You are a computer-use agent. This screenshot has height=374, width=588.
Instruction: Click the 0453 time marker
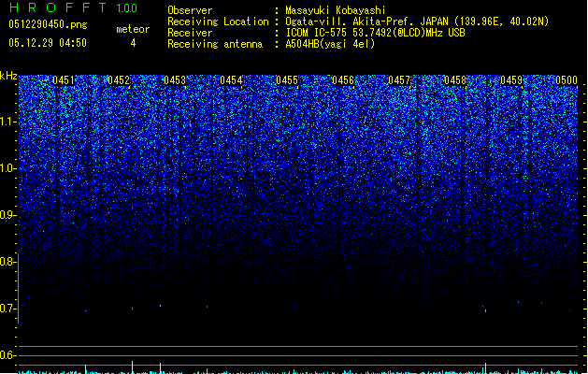click(175, 80)
